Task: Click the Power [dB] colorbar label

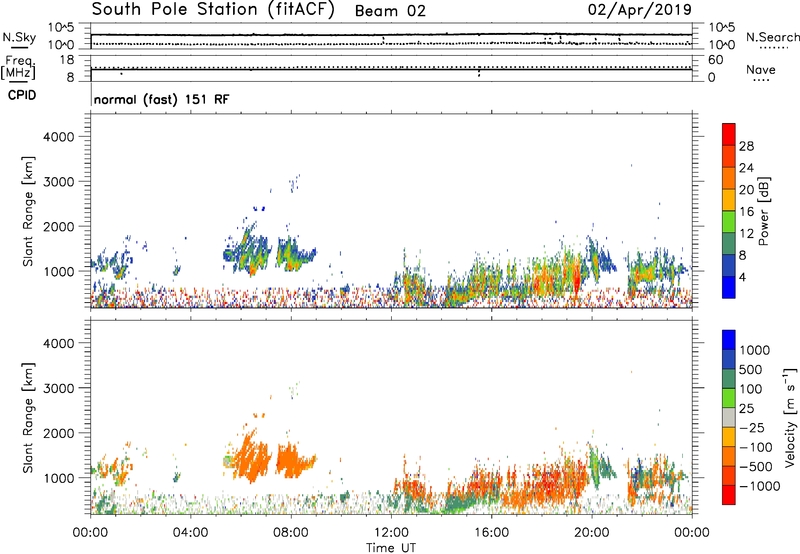Action: (x=763, y=211)
